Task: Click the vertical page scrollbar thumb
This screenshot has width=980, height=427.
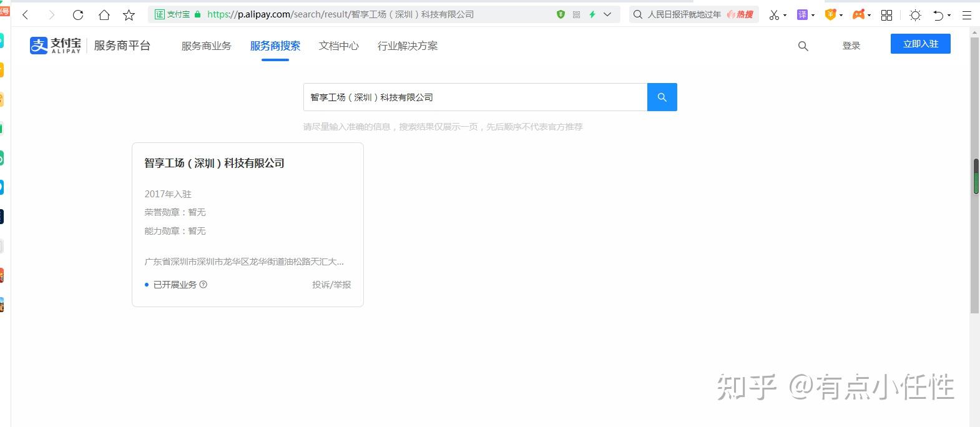Action: 976,177
